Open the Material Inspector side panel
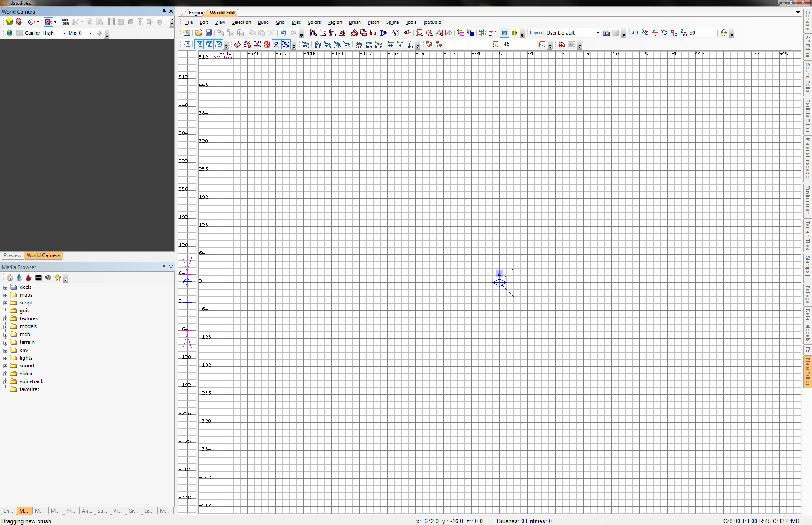 coord(808,158)
